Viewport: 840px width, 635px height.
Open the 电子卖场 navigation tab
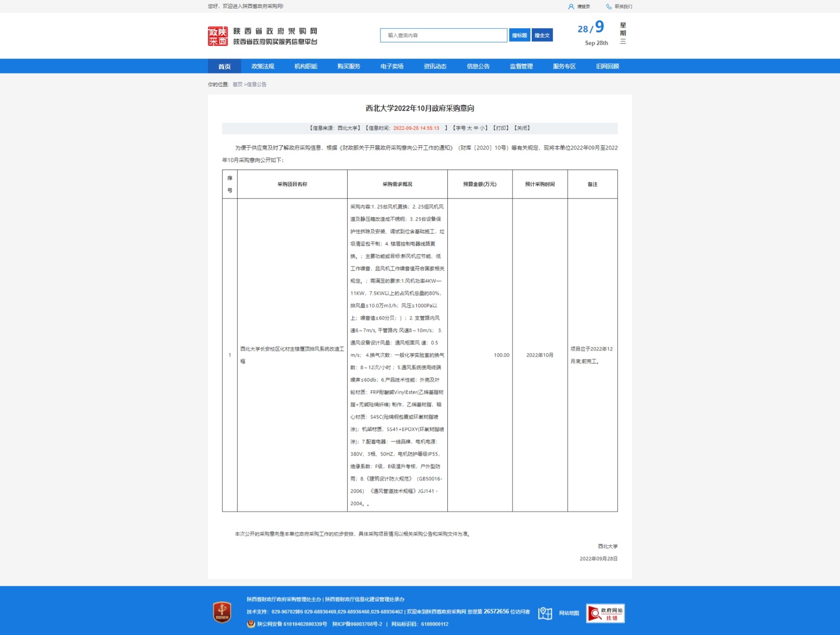click(x=392, y=66)
